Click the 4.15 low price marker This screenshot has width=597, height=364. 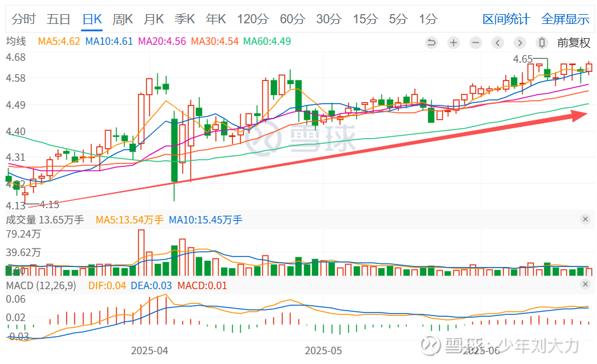50,205
